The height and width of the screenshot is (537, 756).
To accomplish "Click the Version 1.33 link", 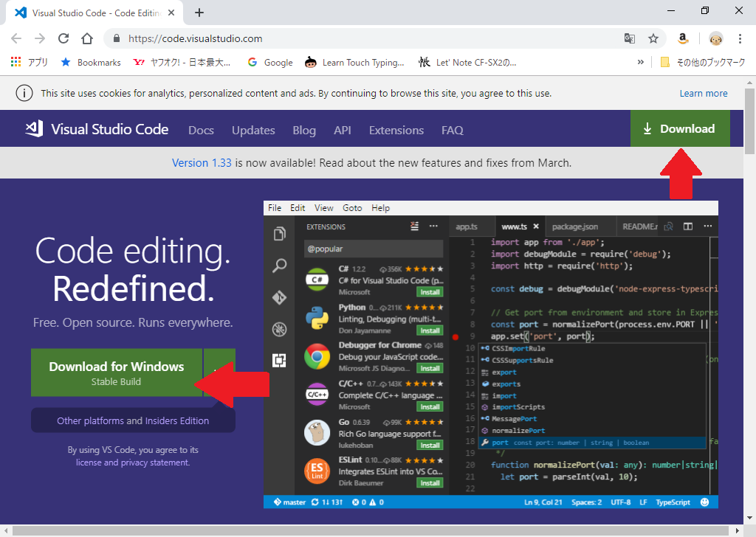I will point(202,163).
